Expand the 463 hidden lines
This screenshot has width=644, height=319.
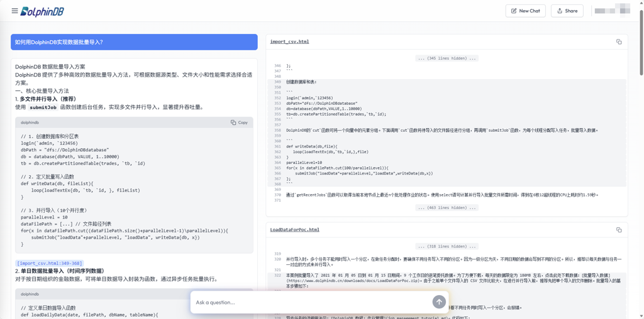[x=447, y=207]
